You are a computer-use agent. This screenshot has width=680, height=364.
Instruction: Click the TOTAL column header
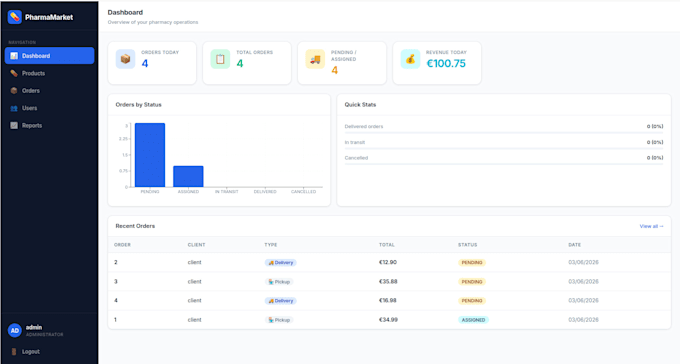(x=387, y=245)
